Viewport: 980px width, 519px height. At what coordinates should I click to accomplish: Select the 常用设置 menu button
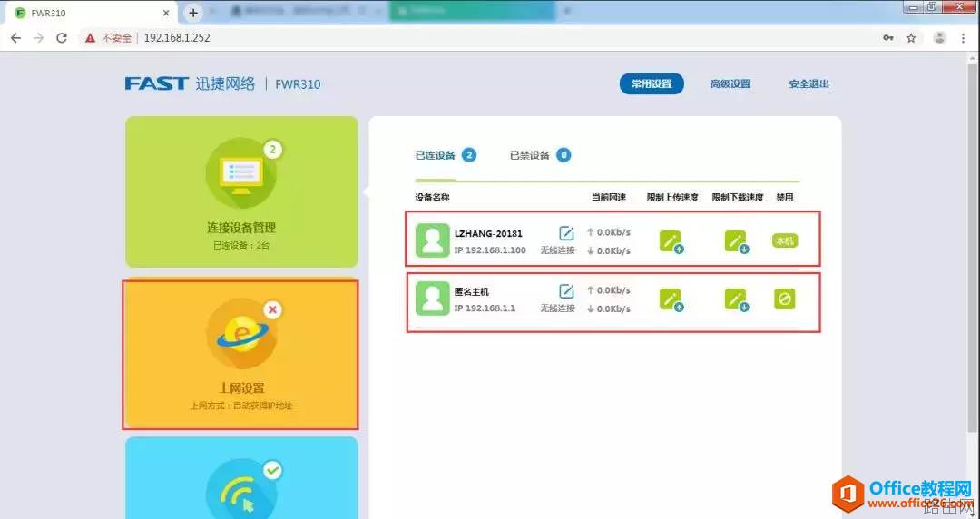(652, 83)
